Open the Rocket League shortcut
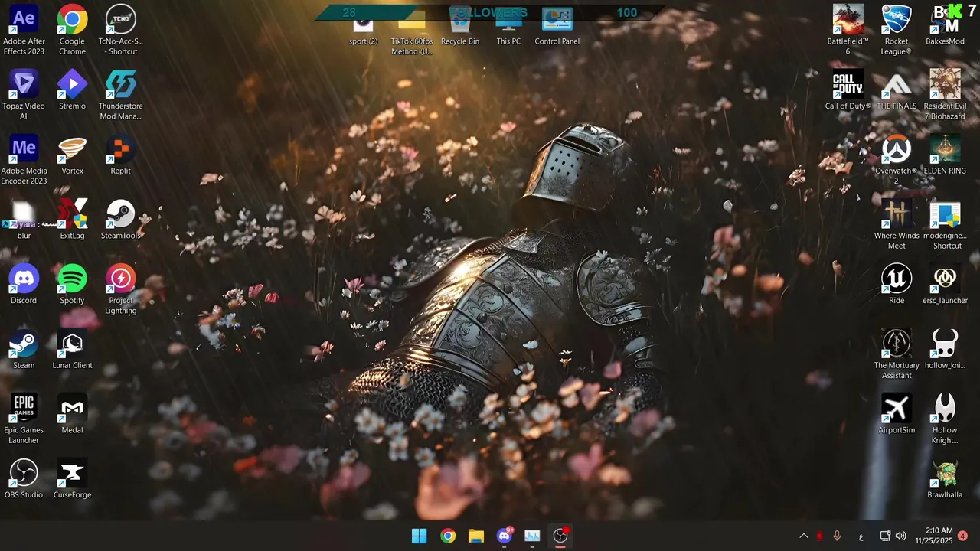Screen dimensions: 980x551 pos(896,31)
